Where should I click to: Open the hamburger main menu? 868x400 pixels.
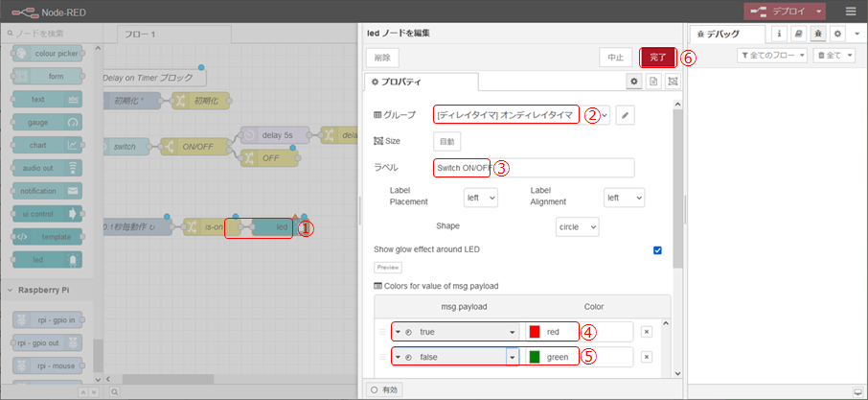pyautogui.click(x=851, y=12)
